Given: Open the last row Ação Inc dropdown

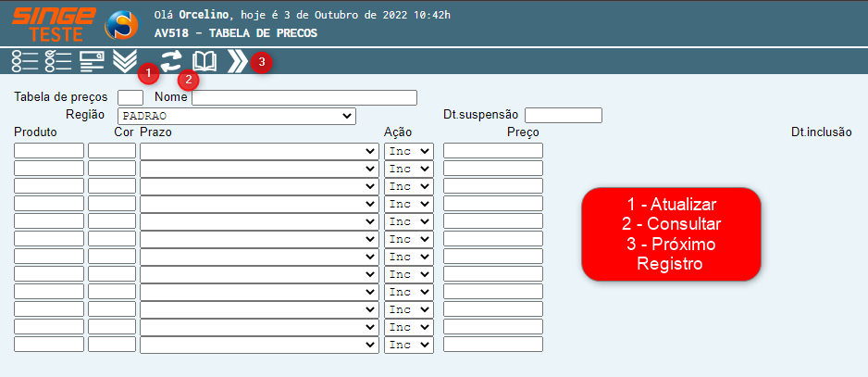Looking at the screenshot, I should pyautogui.click(x=408, y=345).
